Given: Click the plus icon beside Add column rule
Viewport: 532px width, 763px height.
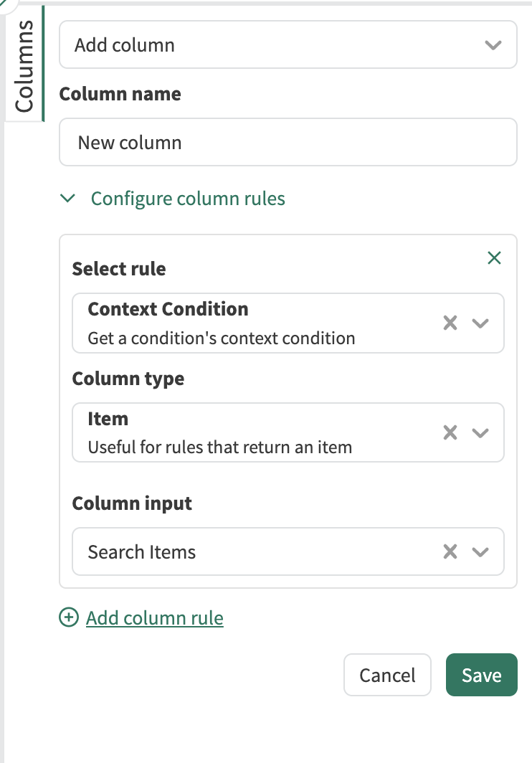Looking at the screenshot, I should 69,617.
